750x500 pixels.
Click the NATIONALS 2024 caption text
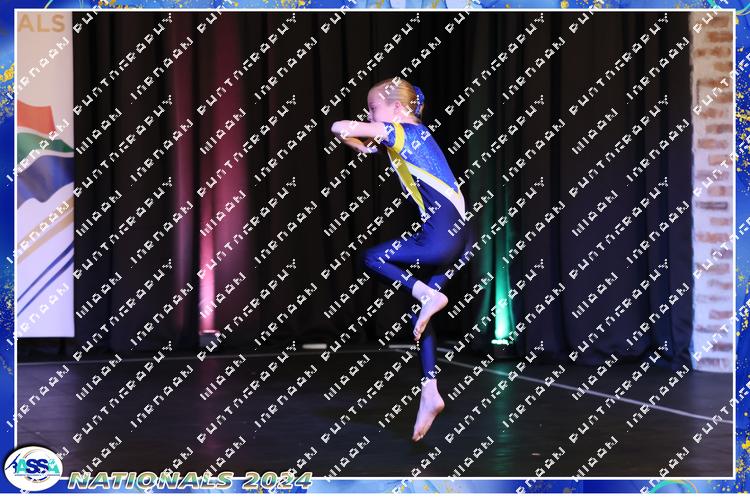click(190, 480)
